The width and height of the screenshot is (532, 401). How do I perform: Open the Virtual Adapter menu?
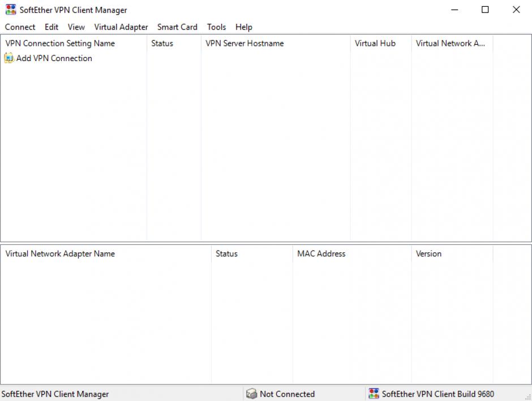[x=121, y=27]
